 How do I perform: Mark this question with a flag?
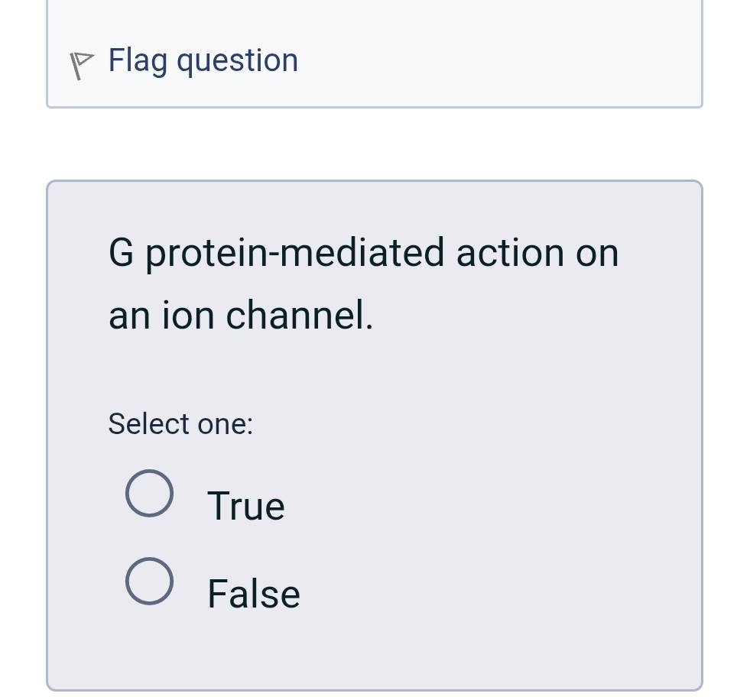[203, 60]
